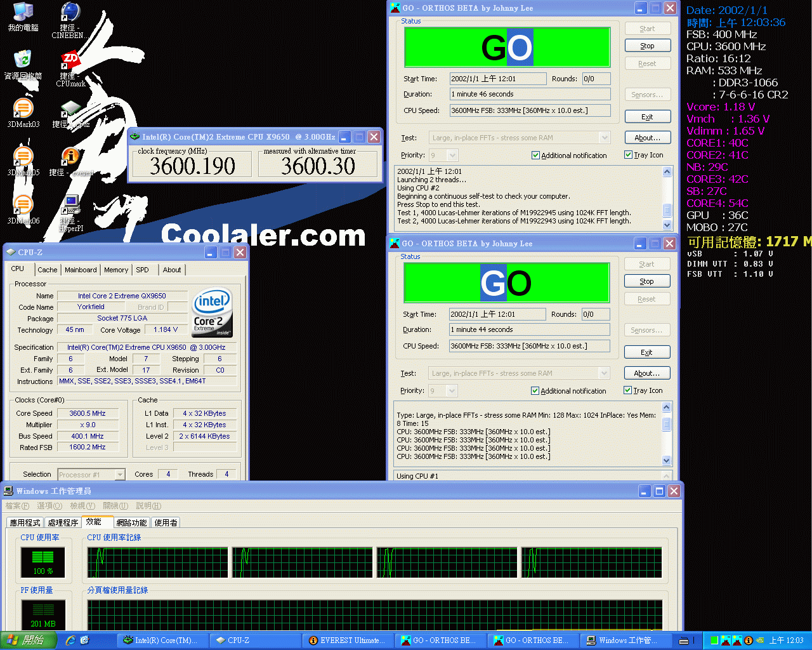812x650 pixels.
Task: Click the Rated FSB value 1600.2 MHz in CPU-Z
Action: tap(88, 447)
